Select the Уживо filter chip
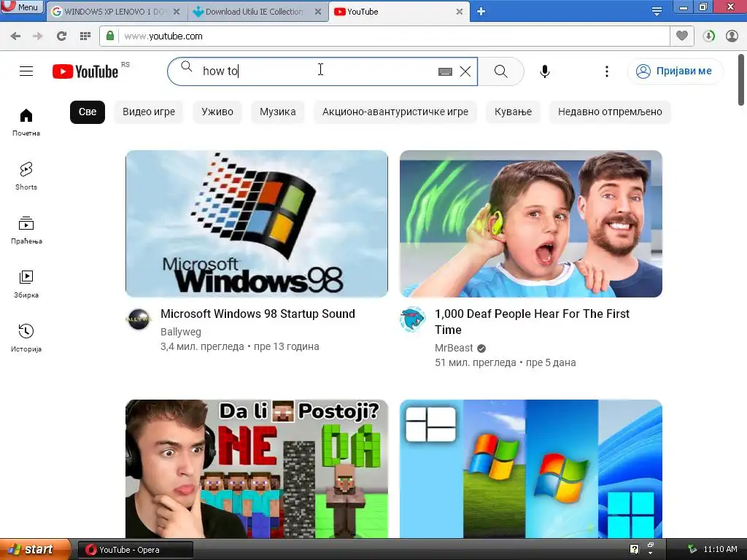Image resolution: width=747 pixels, height=560 pixels. pyautogui.click(x=217, y=112)
